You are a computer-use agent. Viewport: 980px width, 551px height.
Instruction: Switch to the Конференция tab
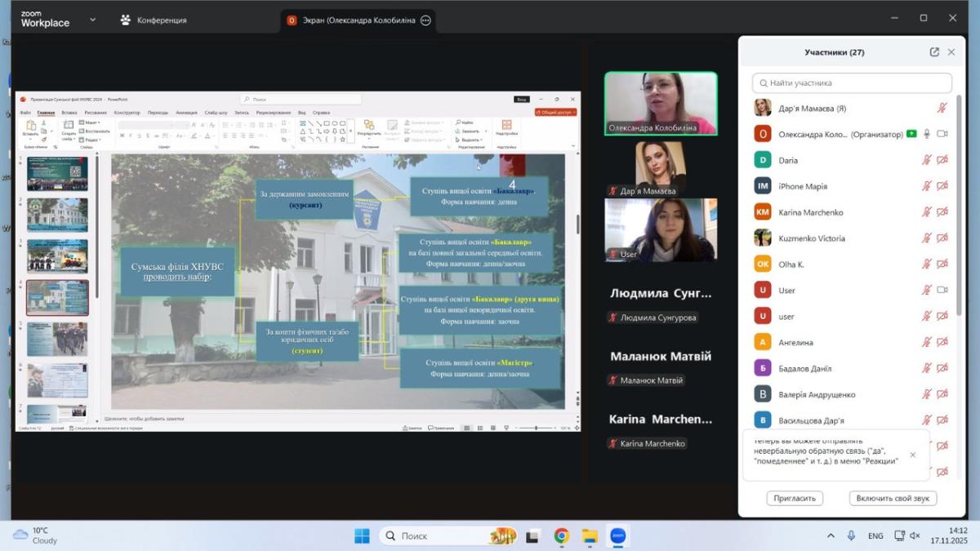[x=153, y=20]
